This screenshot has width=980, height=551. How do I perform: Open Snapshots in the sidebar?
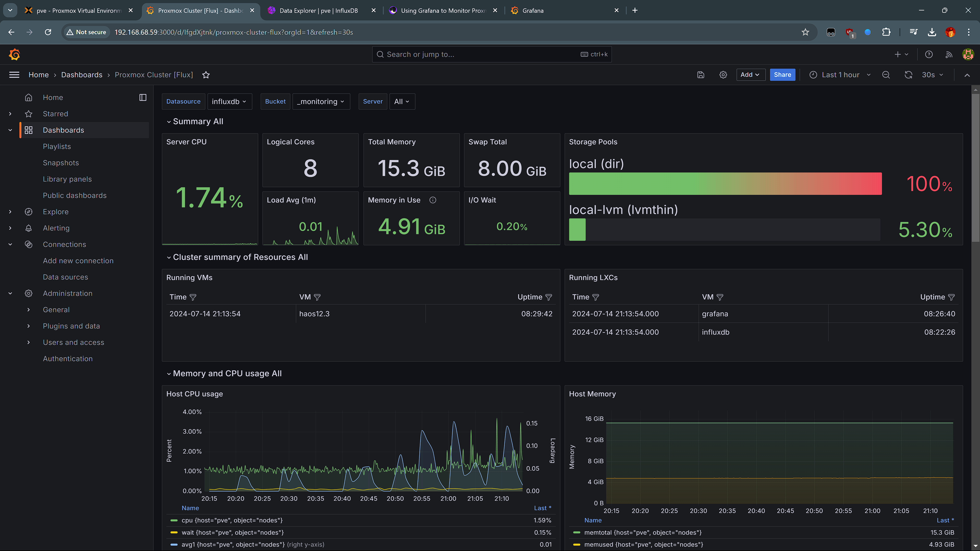tap(61, 163)
